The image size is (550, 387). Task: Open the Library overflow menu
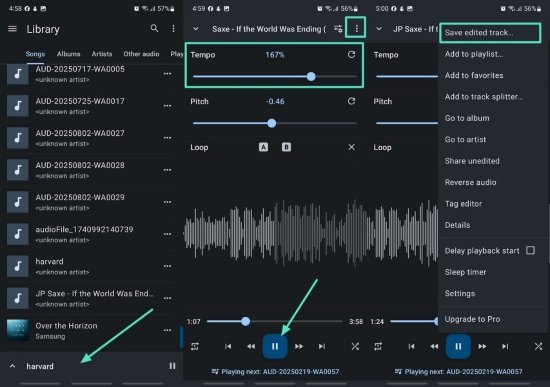173,29
